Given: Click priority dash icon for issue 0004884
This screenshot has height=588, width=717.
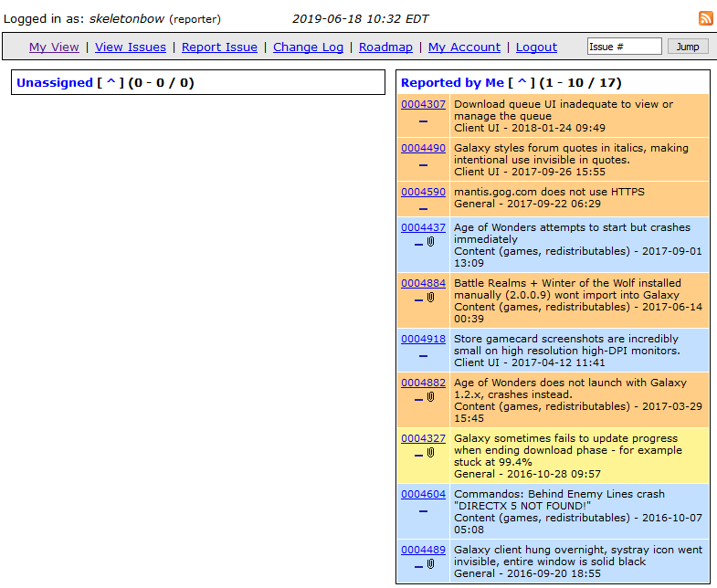Looking at the screenshot, I should tap(418, 300).
